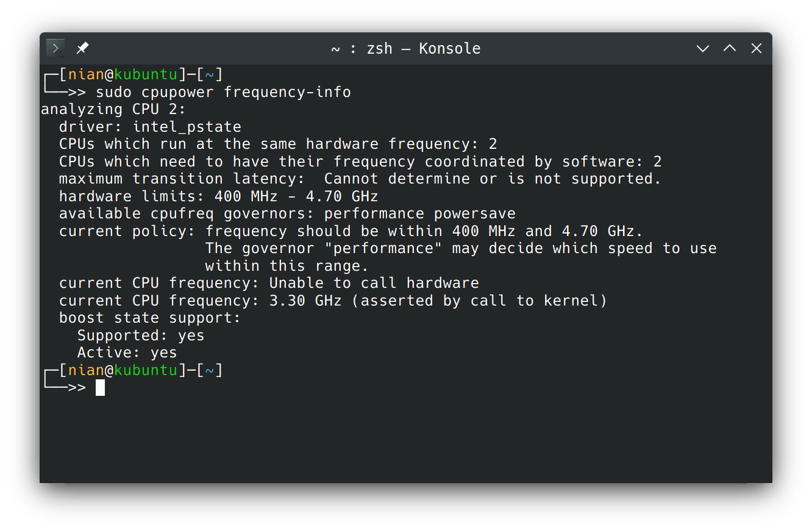Click the window title '~ : zsh — Konsole'

point(405,49)
